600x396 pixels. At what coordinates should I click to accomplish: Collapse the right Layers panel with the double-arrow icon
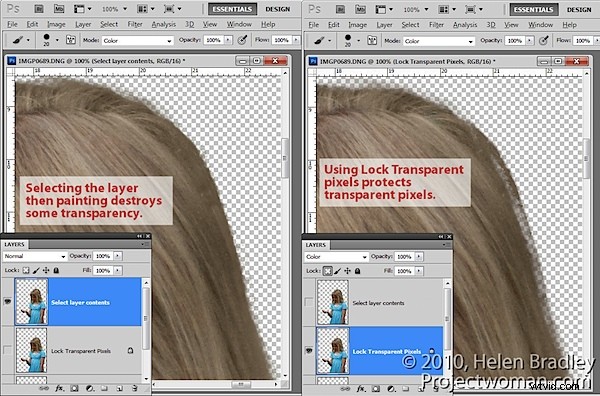tap(442, 237)
